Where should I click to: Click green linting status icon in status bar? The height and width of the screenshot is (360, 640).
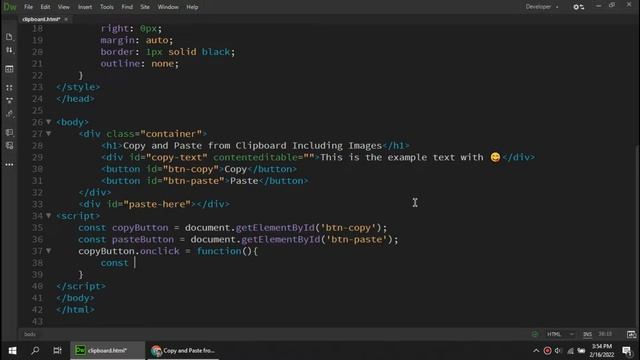pos(535,334)
